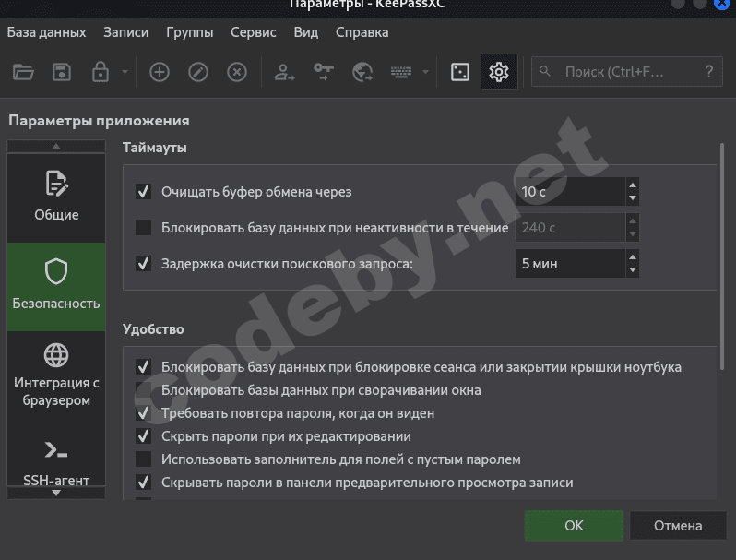The width and height of the screenshot is (736, 560).
Task: Select the Безопасность settings category
Action: pyautogui.click(x=56, y=287)
